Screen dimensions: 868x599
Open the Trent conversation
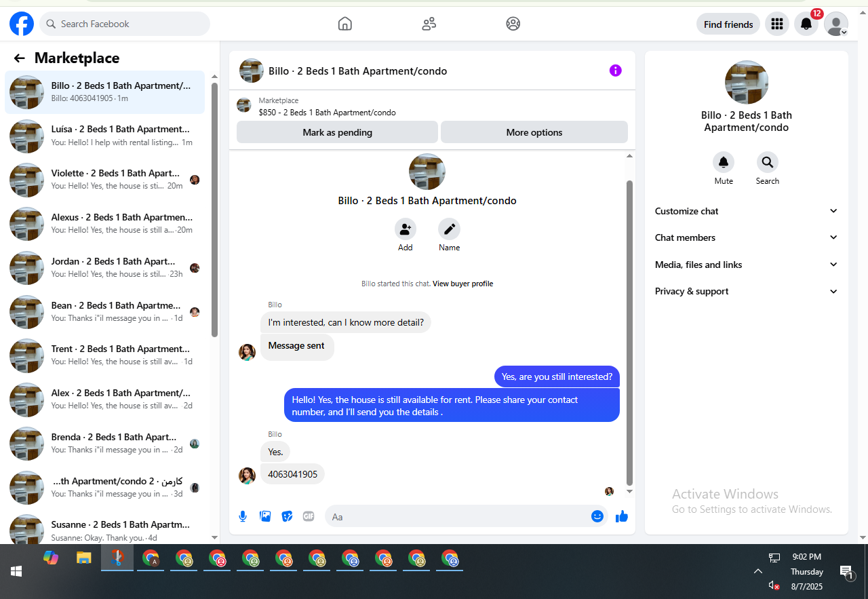pos(105,355)
